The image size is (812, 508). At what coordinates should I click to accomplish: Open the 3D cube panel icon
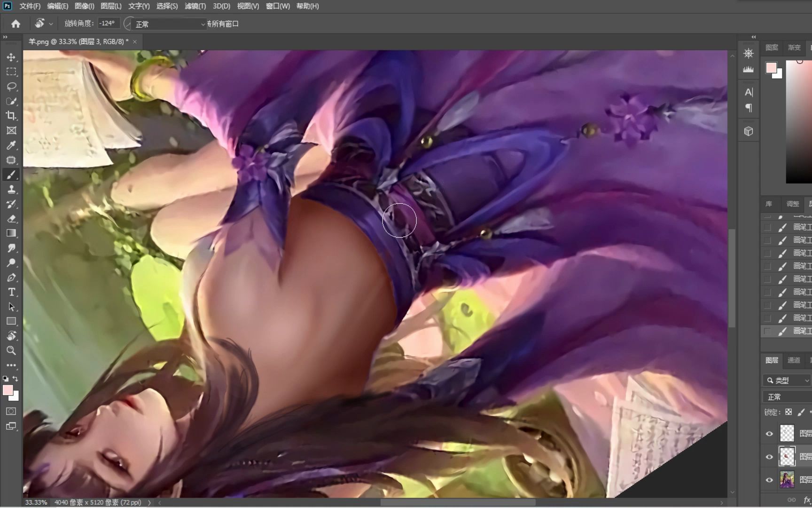(x=749, y=131)
